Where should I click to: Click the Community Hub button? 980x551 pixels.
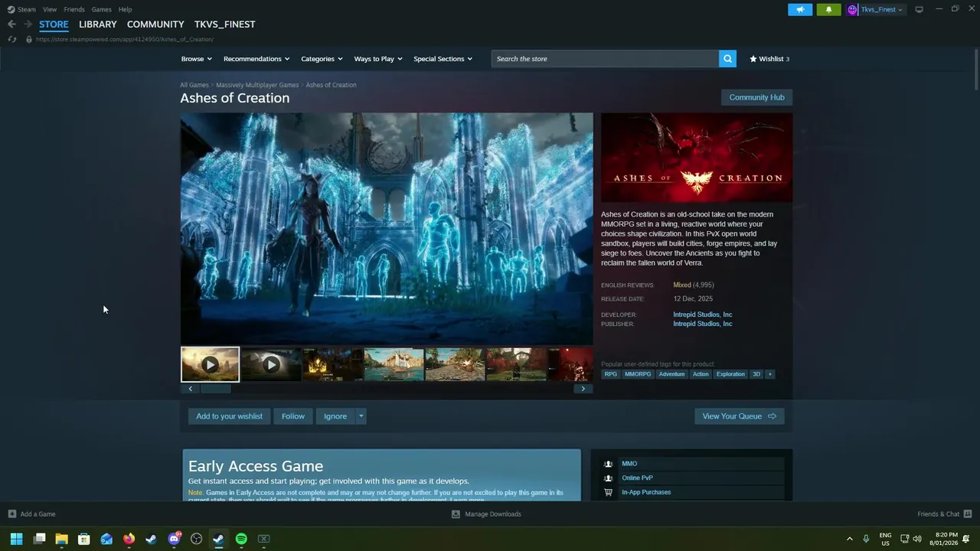[756, 97]
